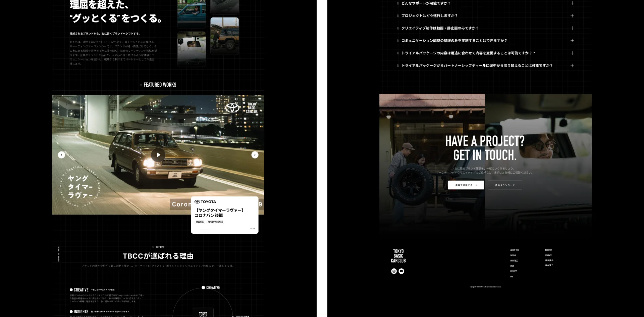The image size is (644, 317).
Task: Click the third slide progress bar segment
Action: [213, 229]
